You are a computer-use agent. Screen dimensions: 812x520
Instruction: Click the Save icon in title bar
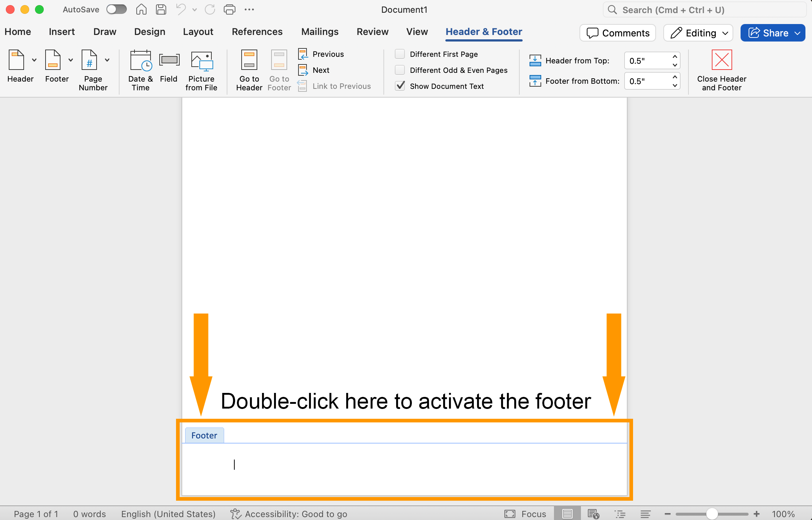[x=161, y=10]
